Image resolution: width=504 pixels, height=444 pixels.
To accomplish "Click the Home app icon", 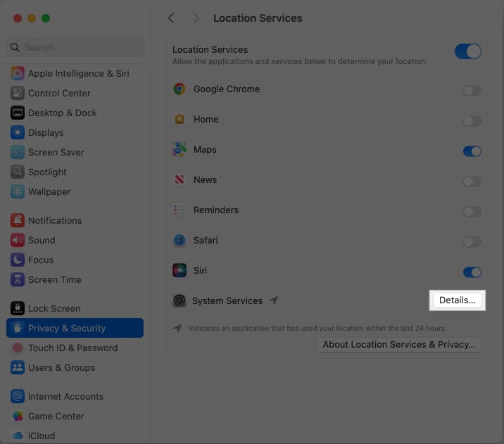I will 179,119.
